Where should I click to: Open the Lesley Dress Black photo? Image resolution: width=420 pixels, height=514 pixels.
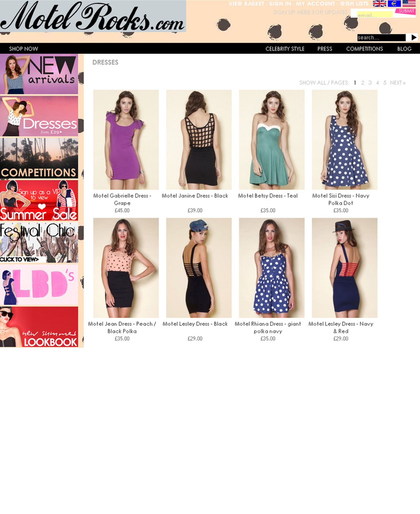pyautogui.click(x=199, y=268)
